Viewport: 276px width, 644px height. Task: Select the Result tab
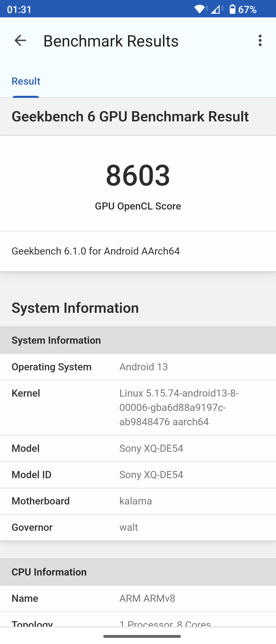click(26, 82)
